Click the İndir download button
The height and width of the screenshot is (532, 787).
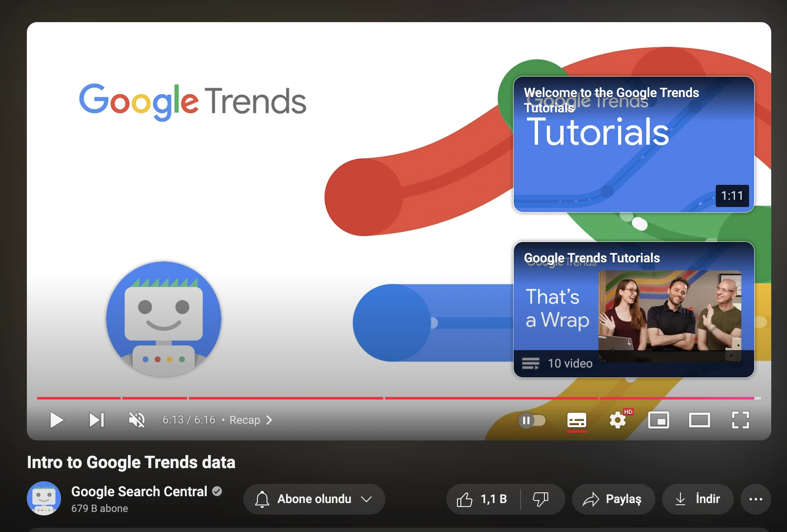coord(697,499)
